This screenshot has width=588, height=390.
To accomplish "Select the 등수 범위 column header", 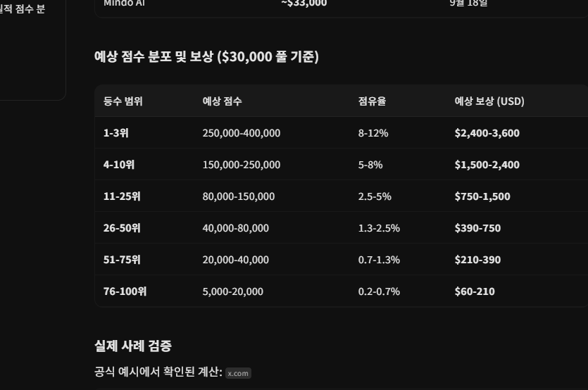I will [x=123, y=101].
